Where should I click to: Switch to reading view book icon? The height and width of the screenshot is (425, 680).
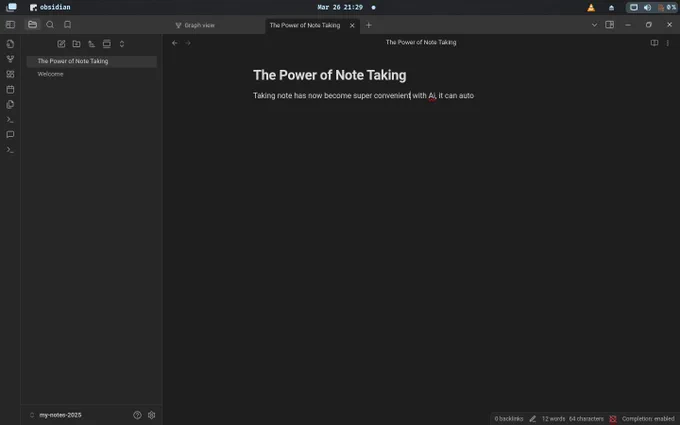click(654, 42)
